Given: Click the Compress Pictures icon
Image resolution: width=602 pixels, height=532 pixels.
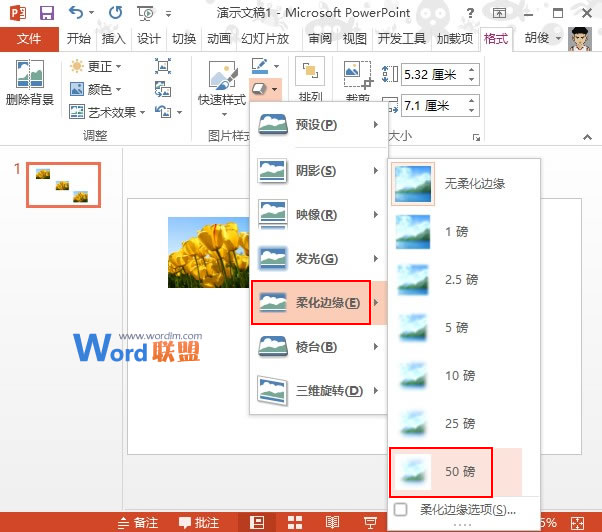Looking at the screenshot, I should [163, 66].
